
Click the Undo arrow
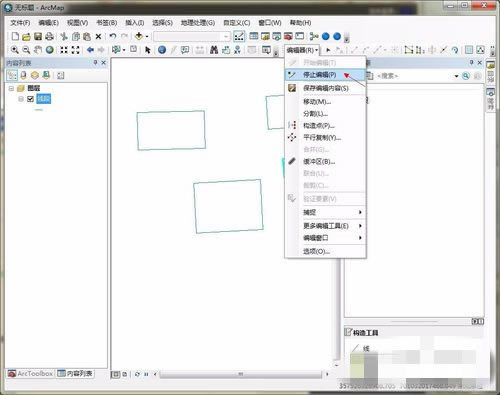coord(113,36)
